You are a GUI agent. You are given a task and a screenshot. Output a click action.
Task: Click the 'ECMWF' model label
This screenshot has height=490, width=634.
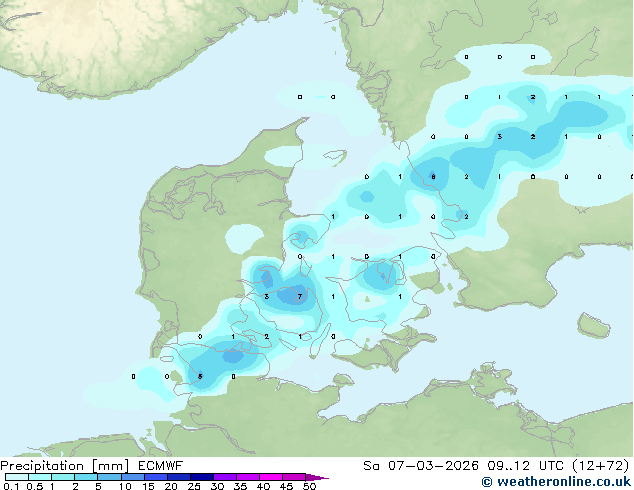point(161,466)
